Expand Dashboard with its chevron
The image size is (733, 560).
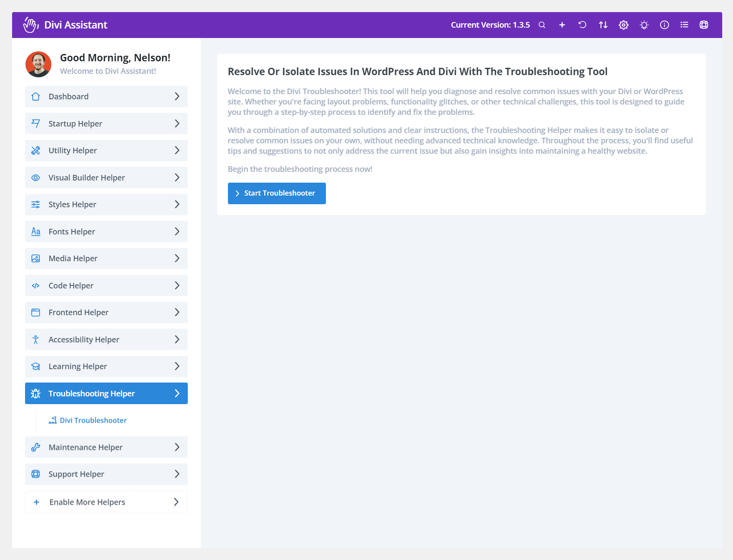pos(177,97)
